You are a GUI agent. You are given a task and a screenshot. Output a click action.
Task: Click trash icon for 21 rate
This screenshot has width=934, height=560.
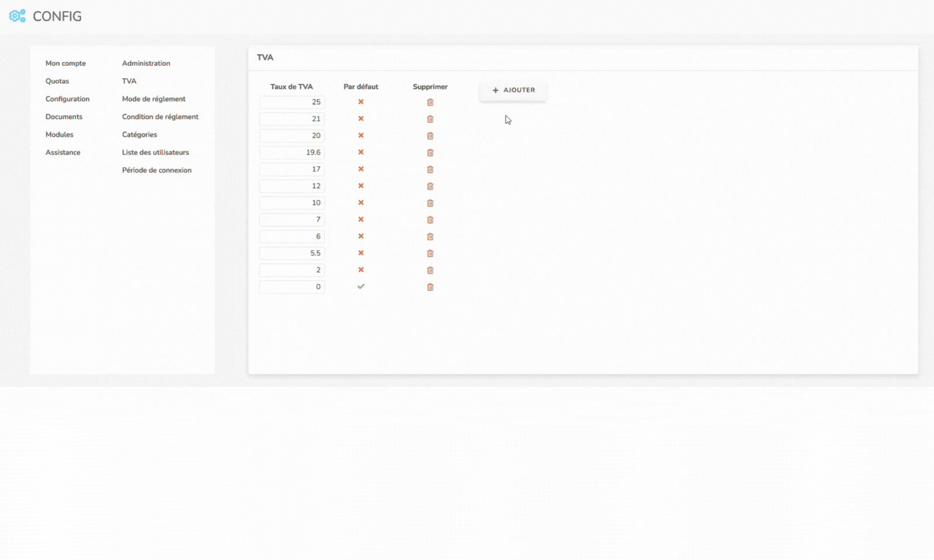point(430,119)
